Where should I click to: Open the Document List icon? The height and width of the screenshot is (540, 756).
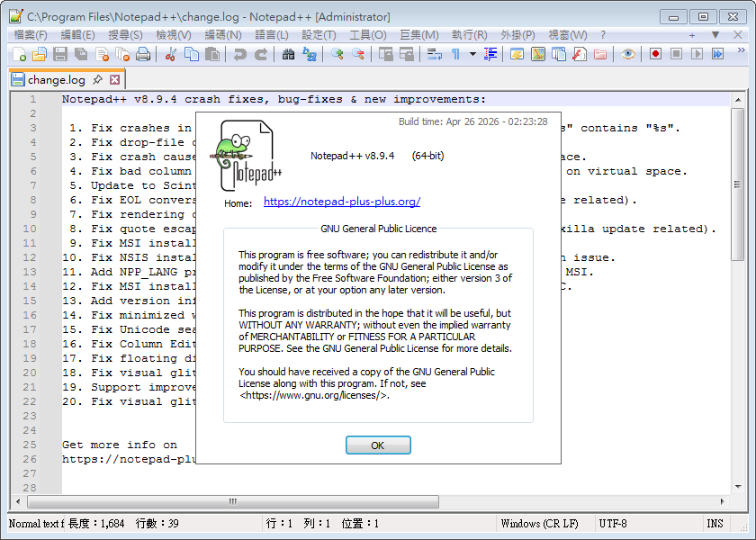558,54
